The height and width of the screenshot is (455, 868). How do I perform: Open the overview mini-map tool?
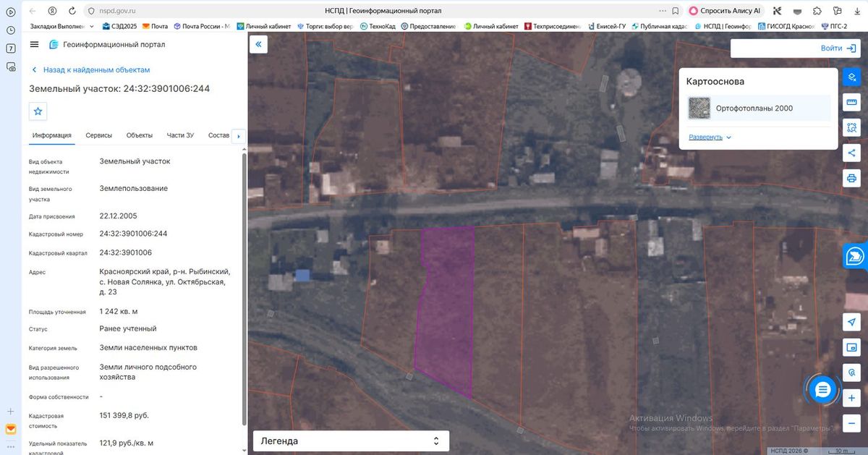[x=851, y=348]
